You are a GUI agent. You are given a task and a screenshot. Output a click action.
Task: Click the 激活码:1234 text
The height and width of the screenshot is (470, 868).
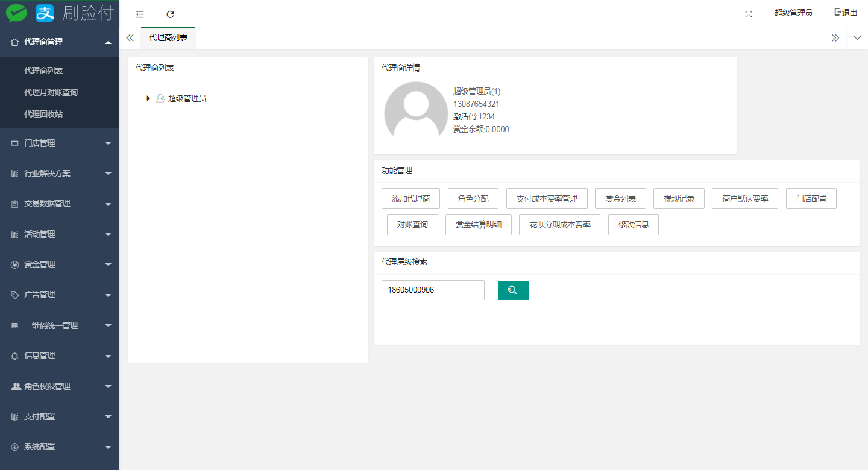pos(474,116)
